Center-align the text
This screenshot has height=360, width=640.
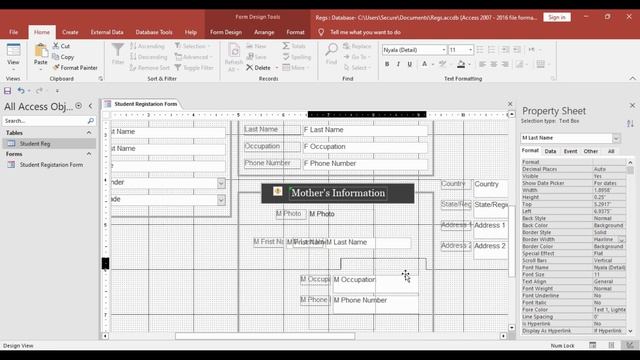[x=493, y=64]
